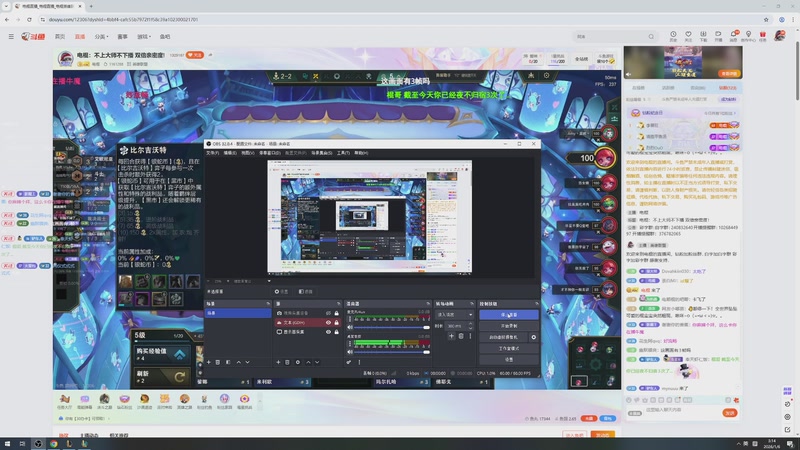Click the share arrow beside the follow button
Viewport: 800px width, 450px height.
click(210, 55)
